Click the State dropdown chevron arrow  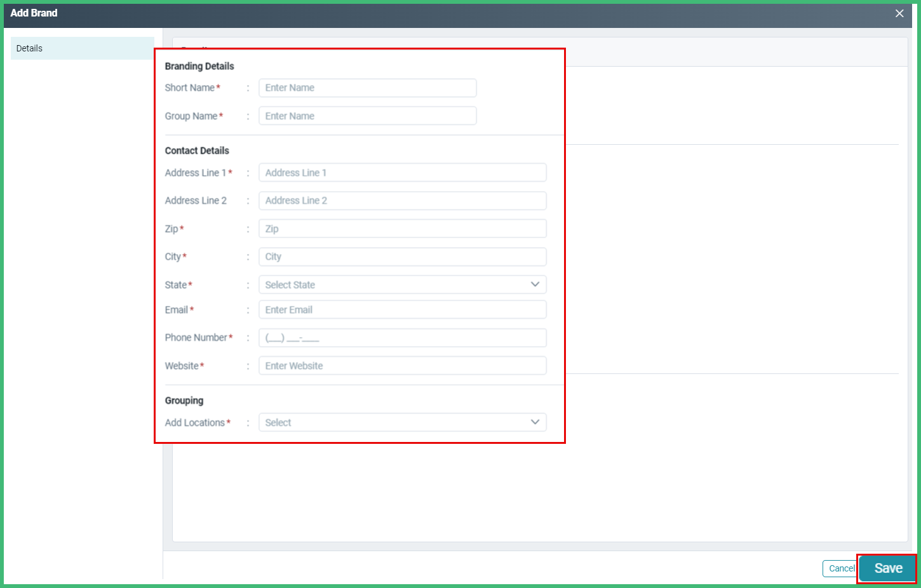pyautogui.click(x=535, y=284)
